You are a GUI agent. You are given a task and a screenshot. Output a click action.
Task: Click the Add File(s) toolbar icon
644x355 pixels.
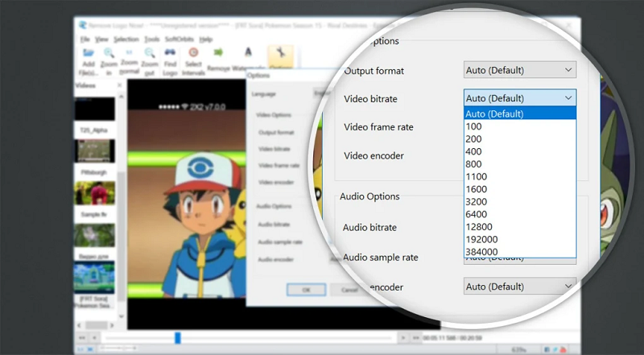(89, 52)
